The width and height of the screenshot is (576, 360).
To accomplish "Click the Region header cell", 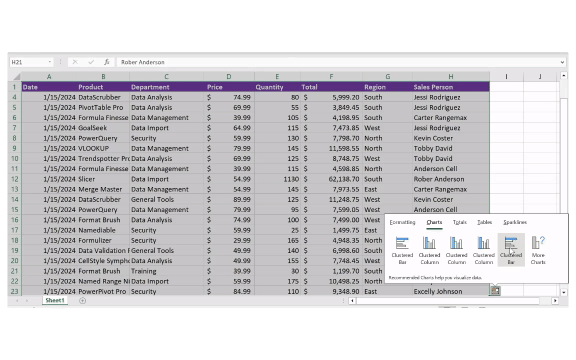I will [x=388, y=87].
